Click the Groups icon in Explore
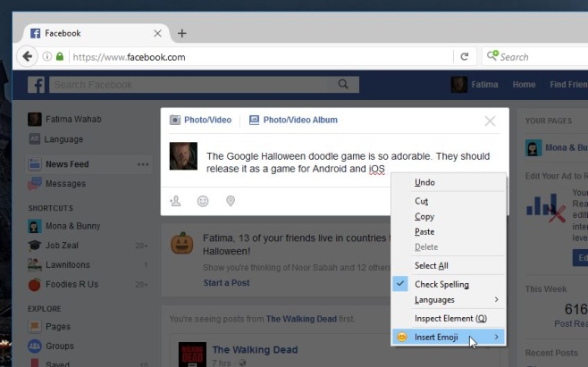 (x=35, y=346)
